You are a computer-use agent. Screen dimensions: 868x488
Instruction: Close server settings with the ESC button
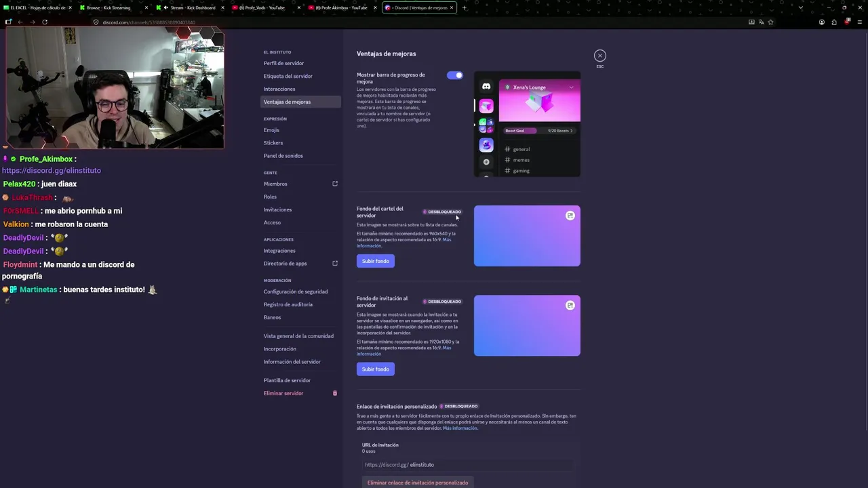click(x=599, y=56)
